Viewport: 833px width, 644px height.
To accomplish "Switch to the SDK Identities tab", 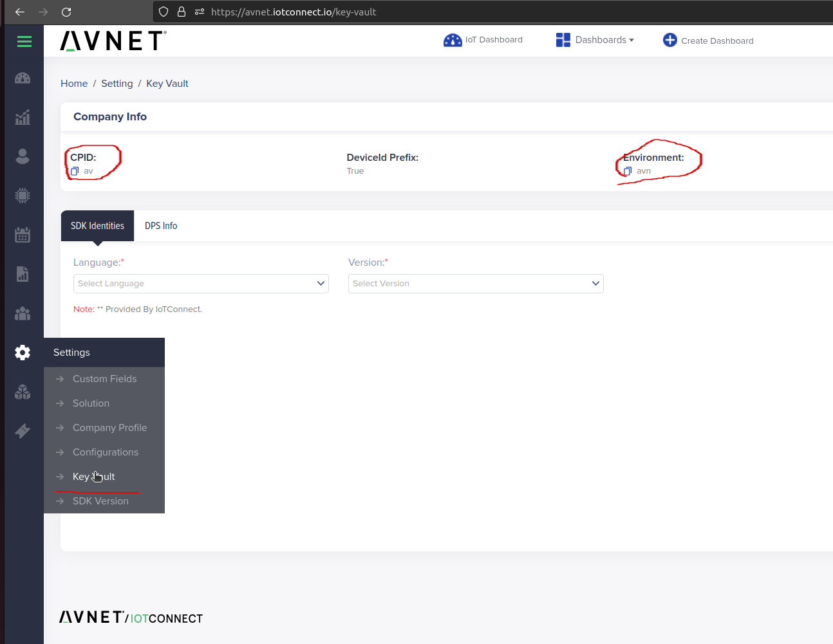I will click(x=97, y=226).
